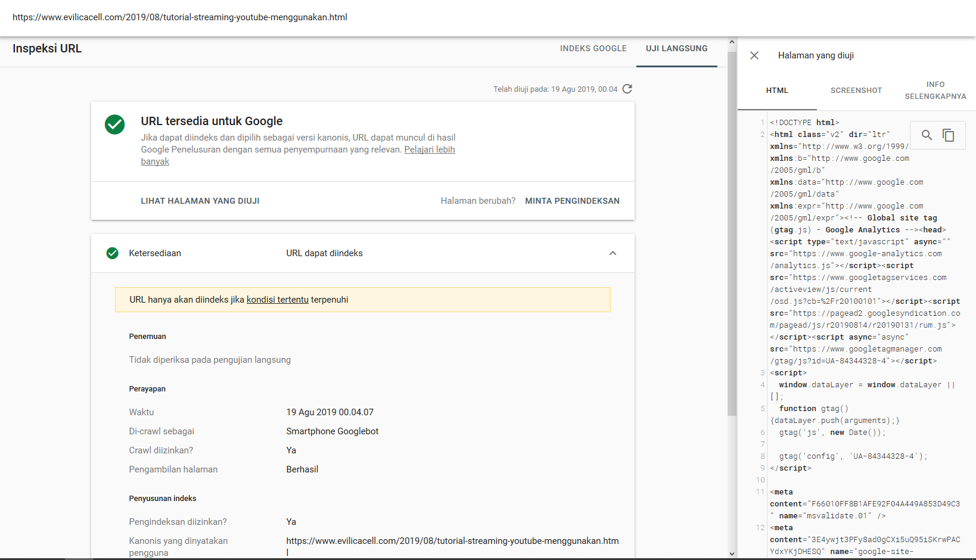Click the Penyusunan indeks heading
The image size is (976, 560).
pos(163,499)
